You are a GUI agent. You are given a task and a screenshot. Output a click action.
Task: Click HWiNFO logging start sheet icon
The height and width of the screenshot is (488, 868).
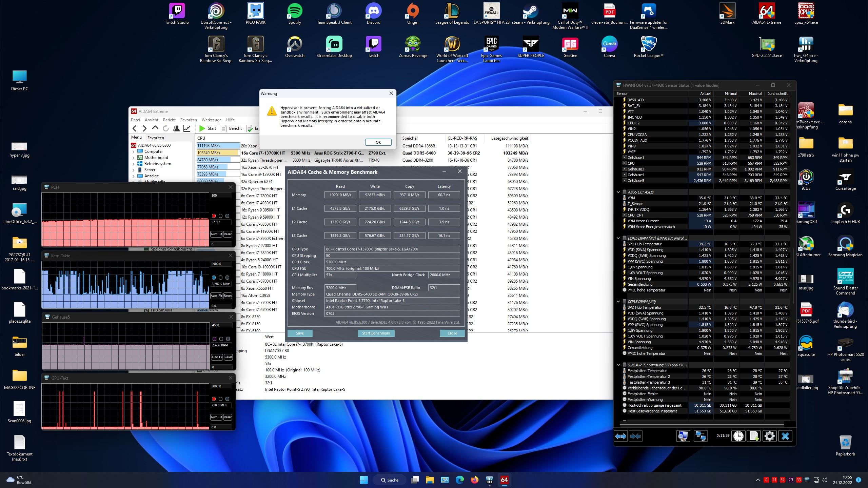[754, 436]
